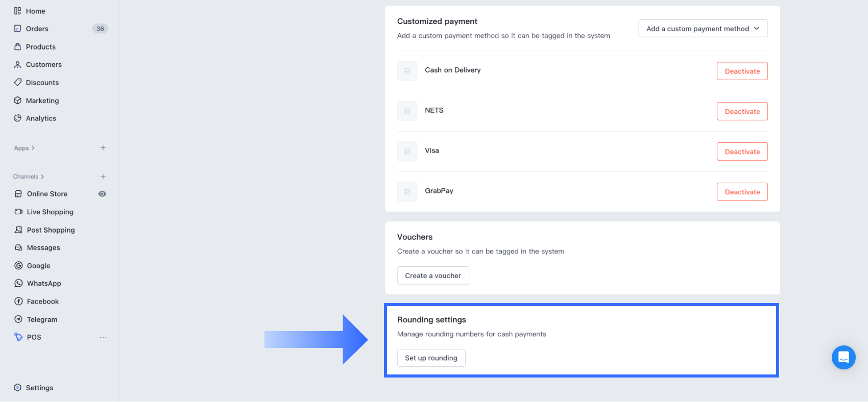
Task: Open POS more options ellipsis
Action: pyautogui.click(x=103, y=337)
